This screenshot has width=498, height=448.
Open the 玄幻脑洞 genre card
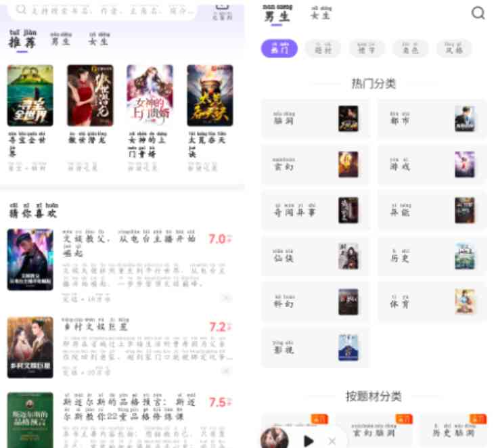coord(374,431)
